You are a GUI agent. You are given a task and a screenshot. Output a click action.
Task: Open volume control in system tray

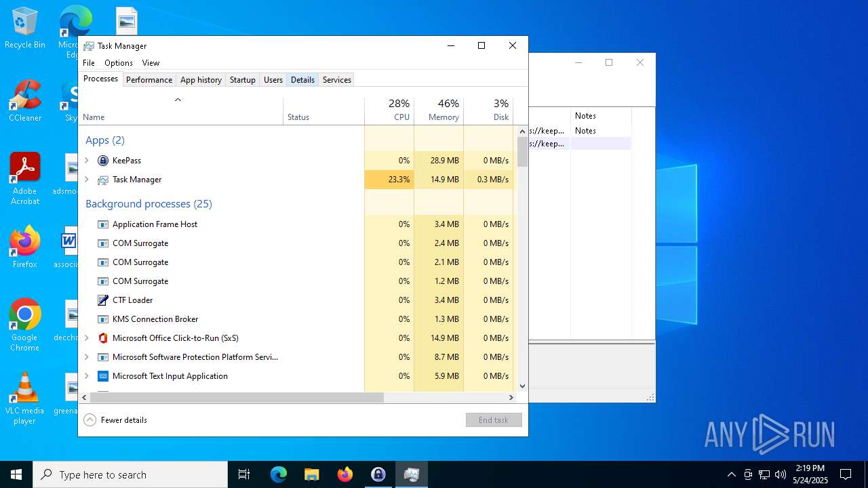pos(781,474)
